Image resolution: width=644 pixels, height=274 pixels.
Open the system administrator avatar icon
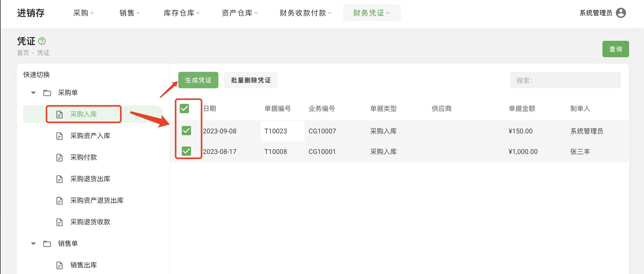[621, 13]
